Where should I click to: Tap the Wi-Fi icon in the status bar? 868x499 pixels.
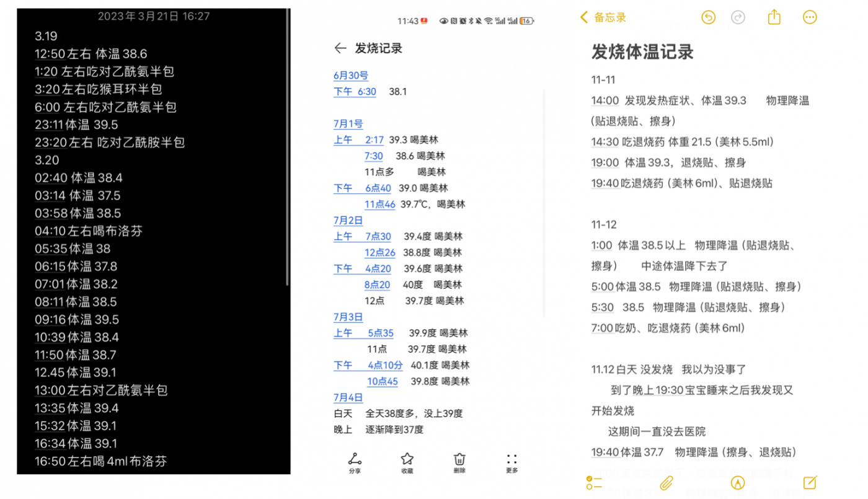pyautogui.click(x=489, y=21)
